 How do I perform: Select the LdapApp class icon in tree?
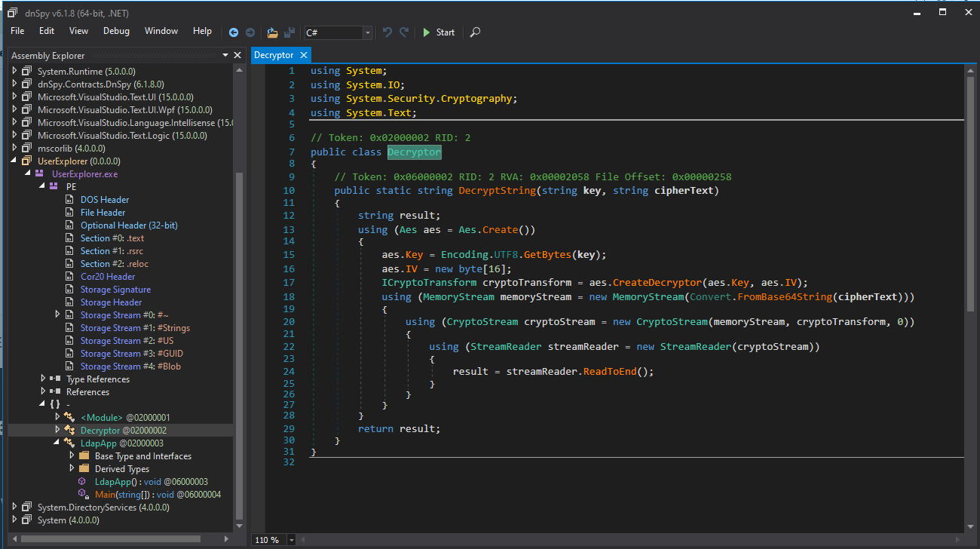(70, 443)
